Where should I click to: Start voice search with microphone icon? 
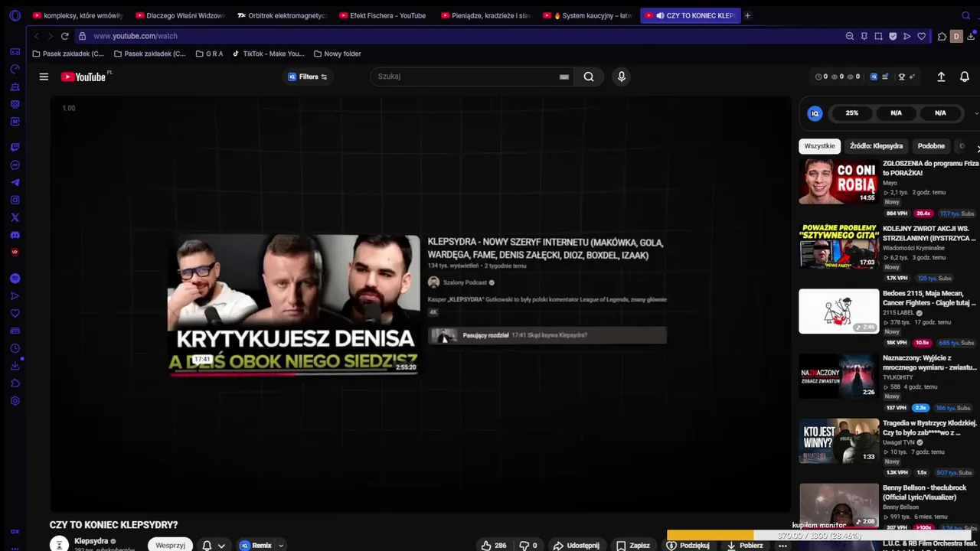[x=622, y=77]
